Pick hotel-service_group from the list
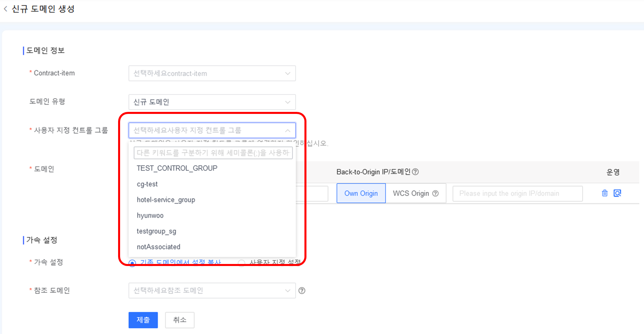This screenshot has height=334, width=644. tap(166, 200)
